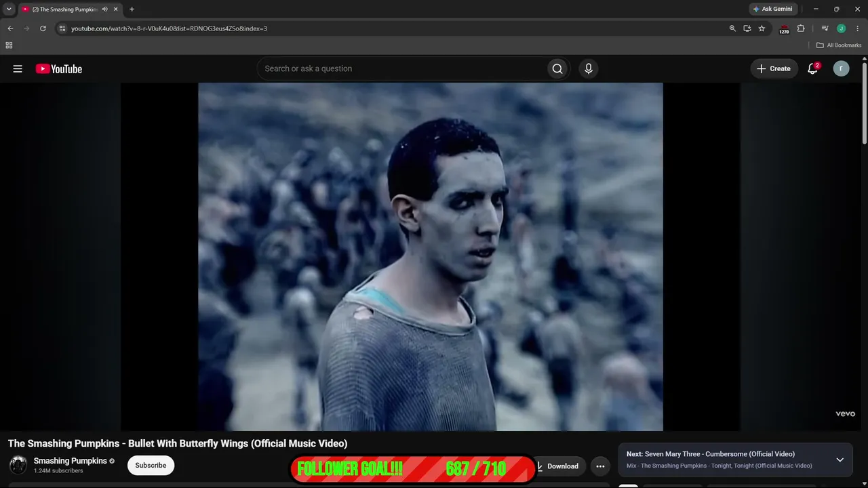View site information in address bar
The image size is (868, 488).
click(x=62, y=28)
